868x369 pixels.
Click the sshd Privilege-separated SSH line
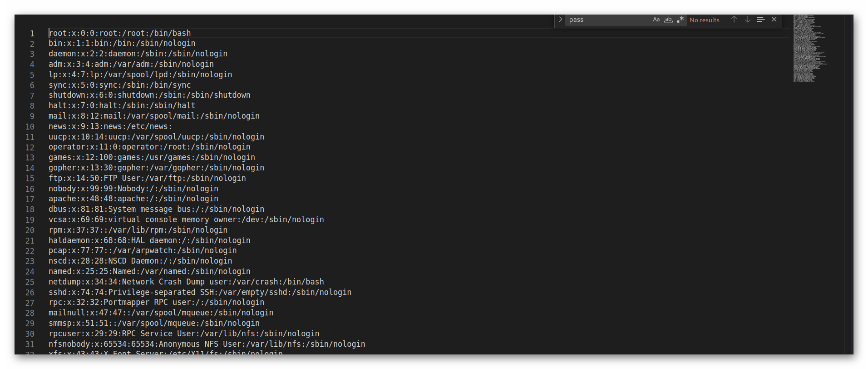pyautogui.click(x=200, y=292)
